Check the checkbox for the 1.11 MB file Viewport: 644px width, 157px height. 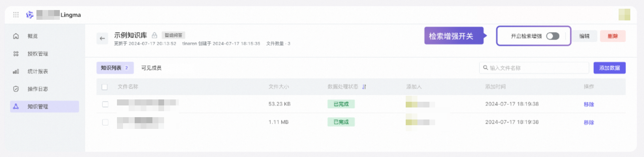click(105, 122)
